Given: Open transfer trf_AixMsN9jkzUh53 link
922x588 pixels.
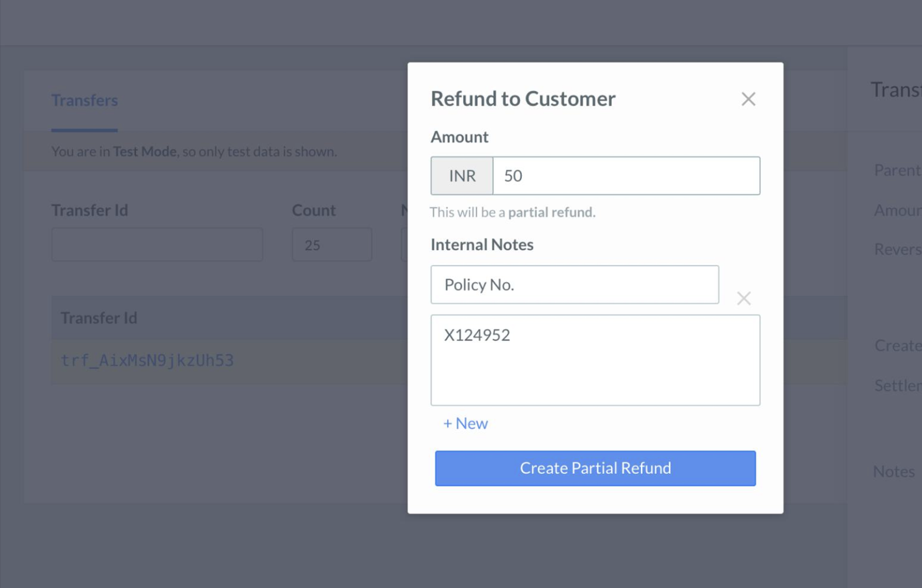Looking at the screenshot, I should point(147,360).
